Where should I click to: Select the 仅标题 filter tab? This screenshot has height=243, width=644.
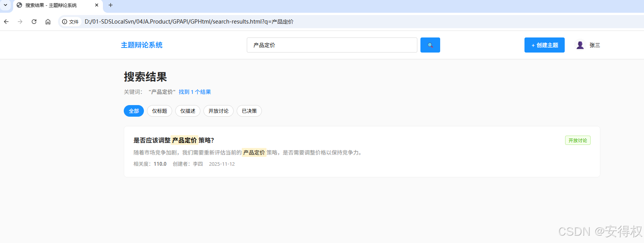click(159, 111)
